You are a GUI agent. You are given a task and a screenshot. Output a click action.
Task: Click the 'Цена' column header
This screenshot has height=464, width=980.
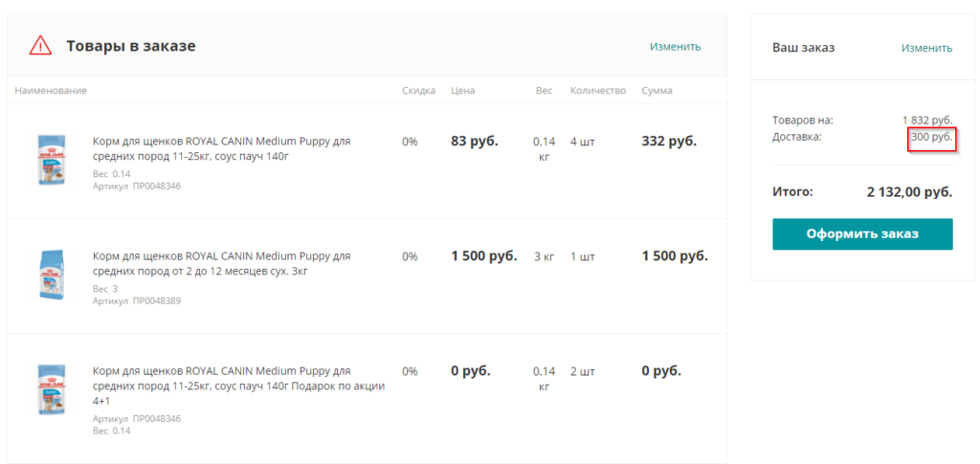click(463, 91)
